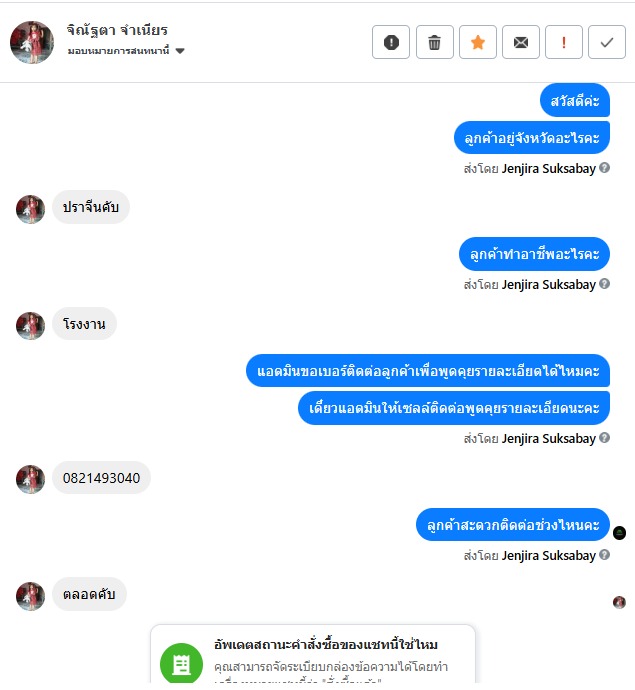Click help icon under ลูกค้าทำอาชีพอะไรคะ message
This screenshot has width=635, height=690.
[605, 284]
